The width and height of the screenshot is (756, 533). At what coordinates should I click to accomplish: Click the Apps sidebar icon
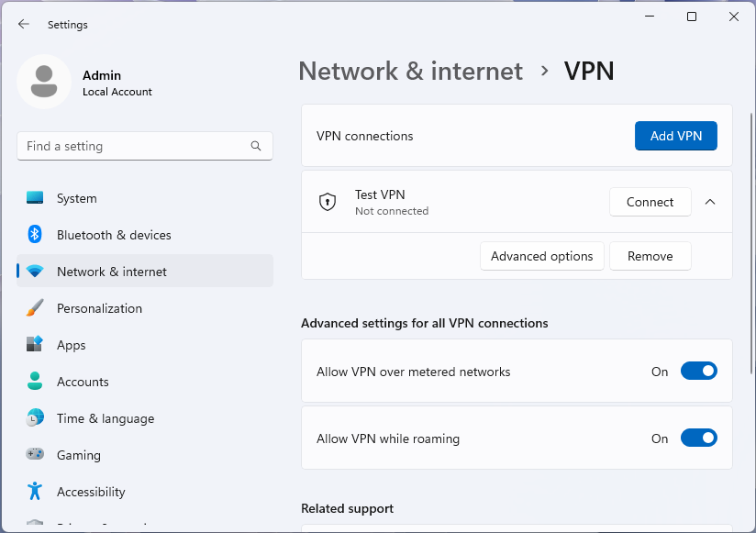click(34, 345)
